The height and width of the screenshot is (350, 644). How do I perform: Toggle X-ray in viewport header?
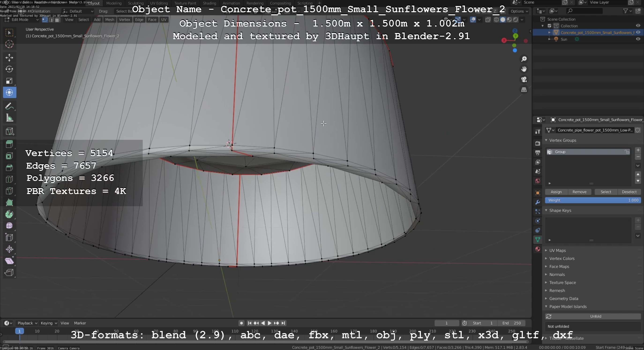[488, 19]
